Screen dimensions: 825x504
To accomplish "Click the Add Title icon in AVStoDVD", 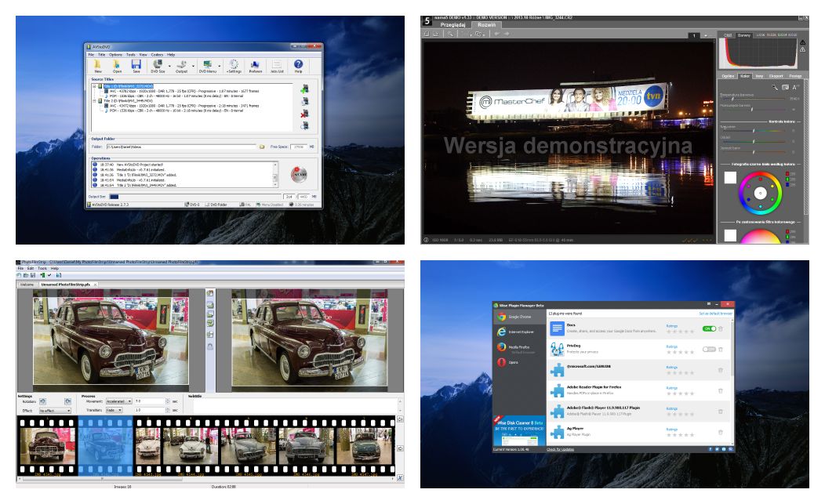I will [x=304, y=91].
